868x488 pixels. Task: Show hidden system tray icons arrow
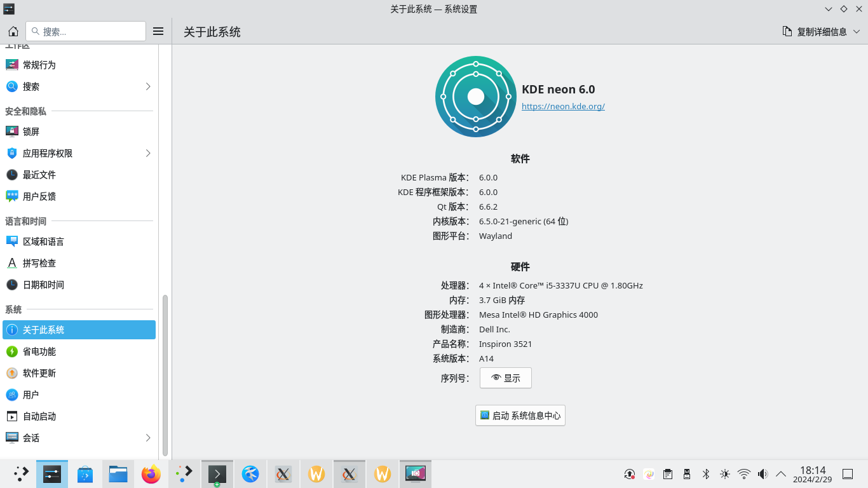click(781, 474)
